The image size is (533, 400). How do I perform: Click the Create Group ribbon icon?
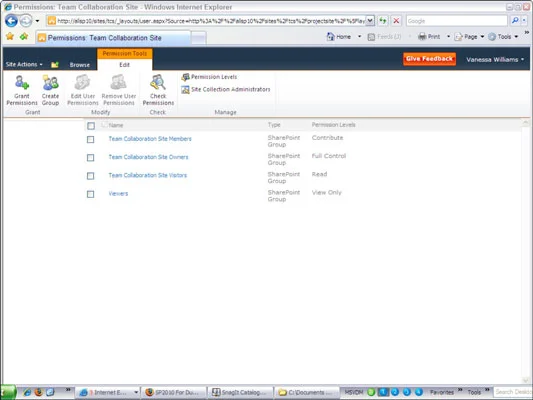click(x=50, y=90)
